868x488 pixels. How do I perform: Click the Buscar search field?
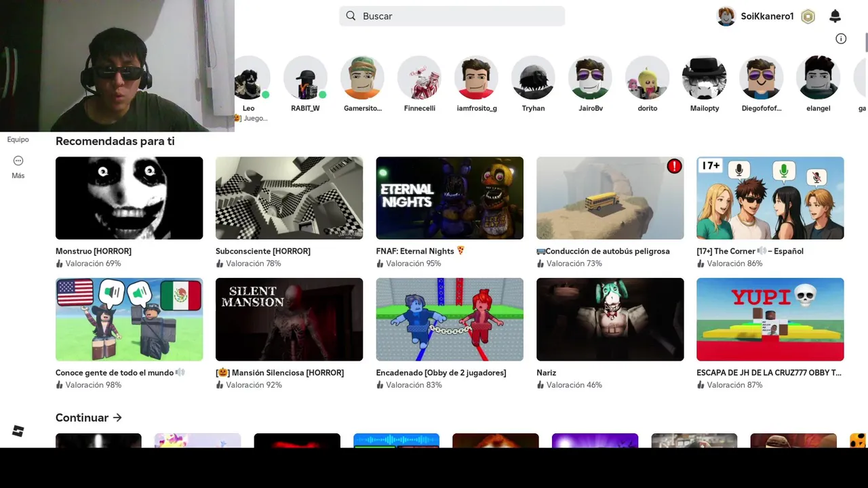(452, 16)
